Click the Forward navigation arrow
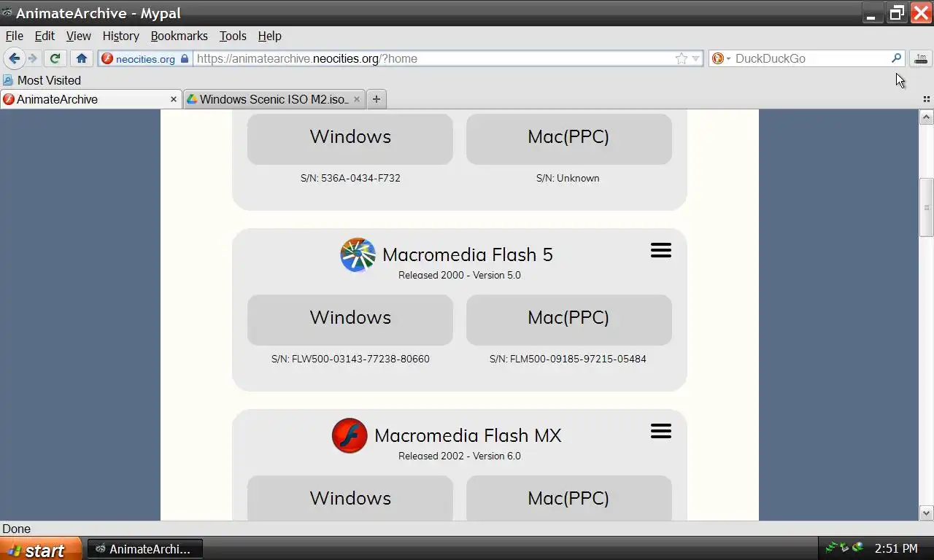This screenshot has width=934, height=560. pyautogui.click(x=32, y=58)
